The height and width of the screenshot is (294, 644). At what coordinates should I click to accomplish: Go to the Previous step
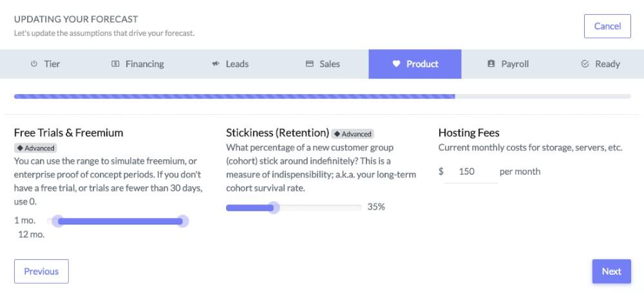[41, 271]
